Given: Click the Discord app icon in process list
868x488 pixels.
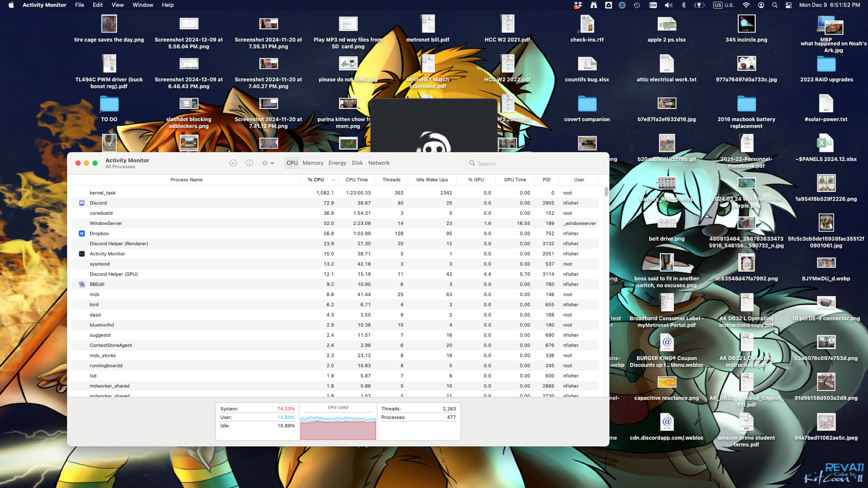Looking at the screenshot, I should click(82, 203).
